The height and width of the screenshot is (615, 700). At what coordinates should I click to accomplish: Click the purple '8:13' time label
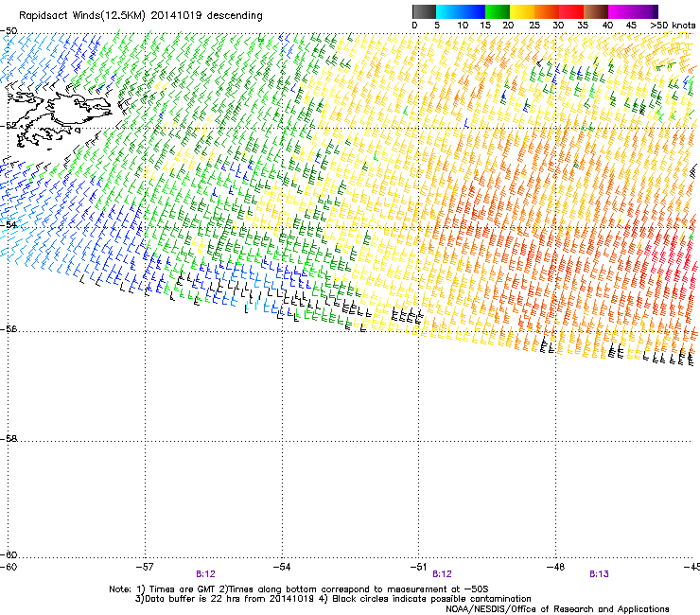599,574
